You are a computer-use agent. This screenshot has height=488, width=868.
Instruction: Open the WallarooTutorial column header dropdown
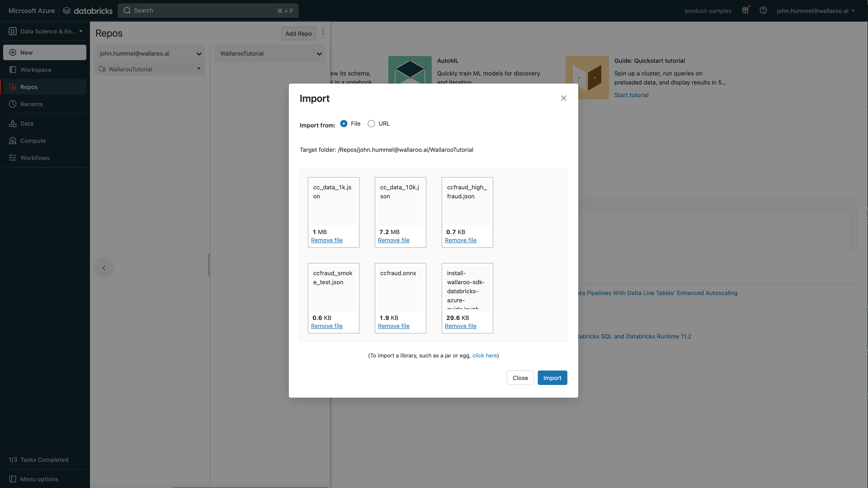click(x=319, y=54)
